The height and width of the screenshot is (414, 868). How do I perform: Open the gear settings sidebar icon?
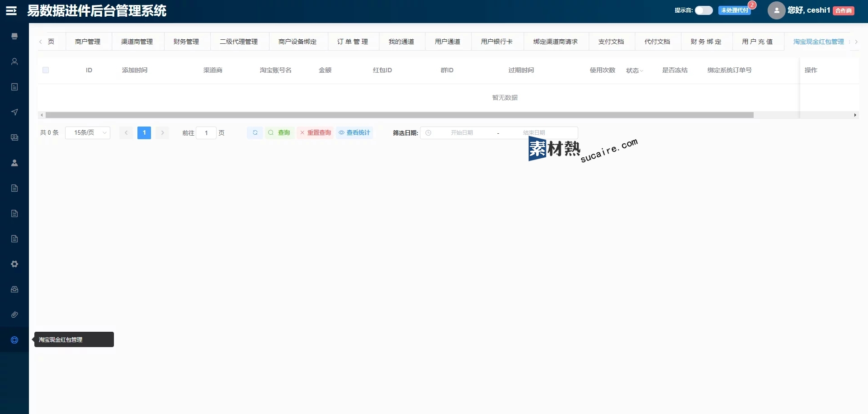[14, 264]
